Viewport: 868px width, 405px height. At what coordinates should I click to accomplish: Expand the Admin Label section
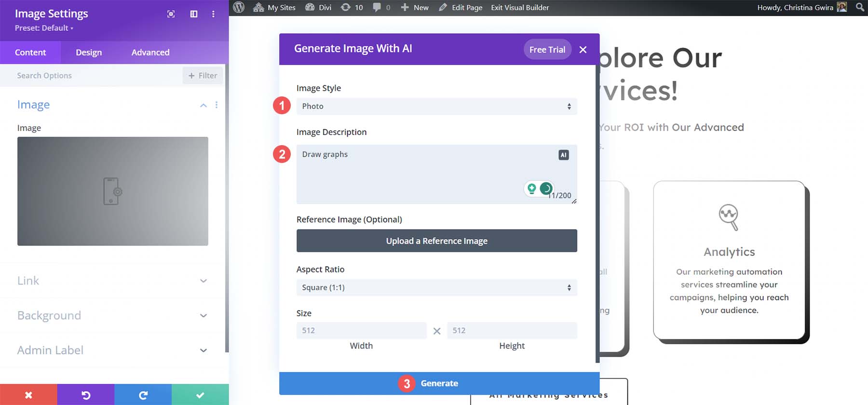point(113,350)
